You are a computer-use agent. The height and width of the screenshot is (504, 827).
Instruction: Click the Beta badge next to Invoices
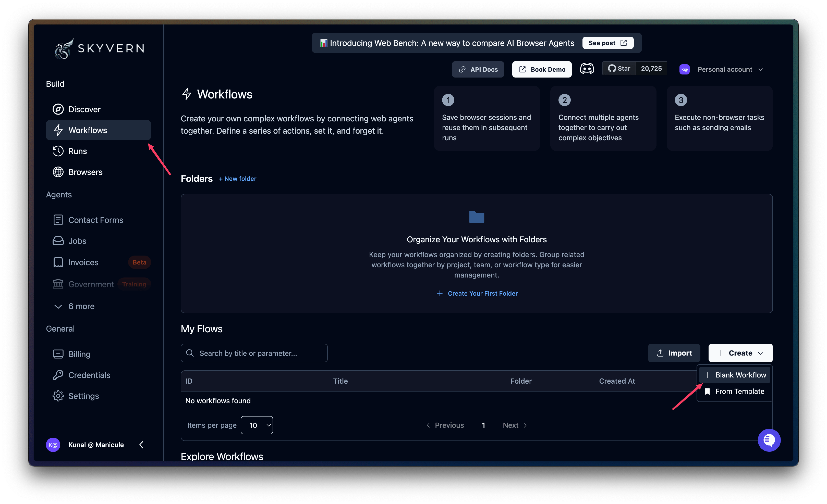(x=139, y=262)
